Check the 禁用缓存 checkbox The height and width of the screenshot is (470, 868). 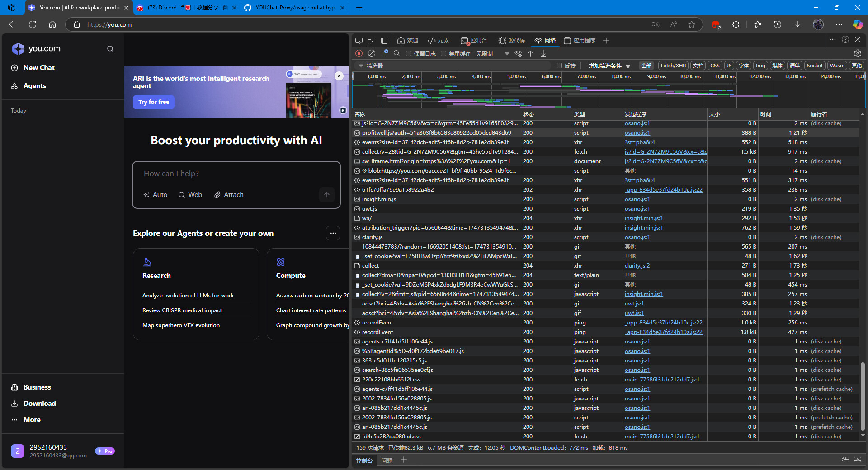pyautogui.click(x=443, y=53)
